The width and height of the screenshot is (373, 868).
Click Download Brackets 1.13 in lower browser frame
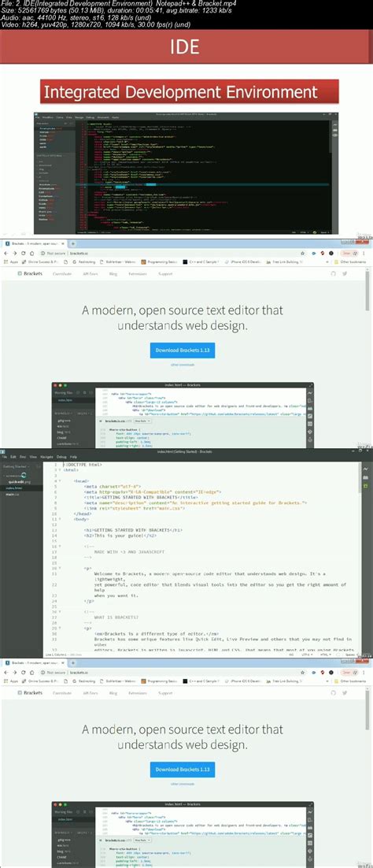182,770
